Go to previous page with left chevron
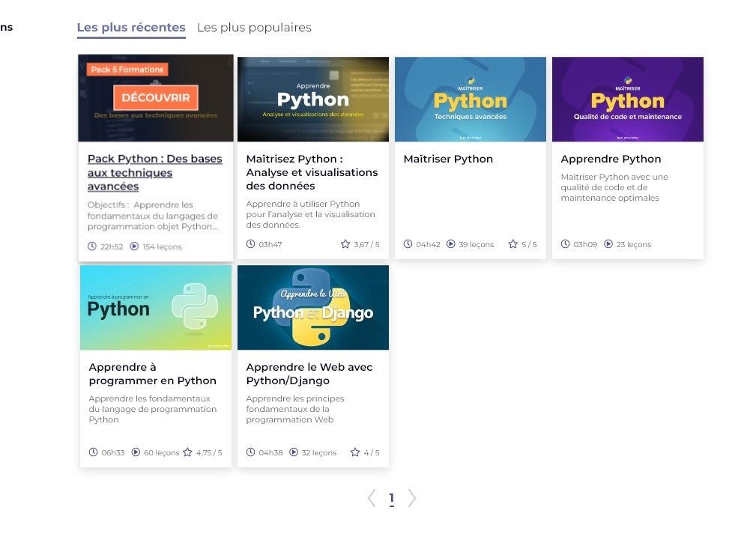Screen dimensions: 756x555 (x=372, y=498)
